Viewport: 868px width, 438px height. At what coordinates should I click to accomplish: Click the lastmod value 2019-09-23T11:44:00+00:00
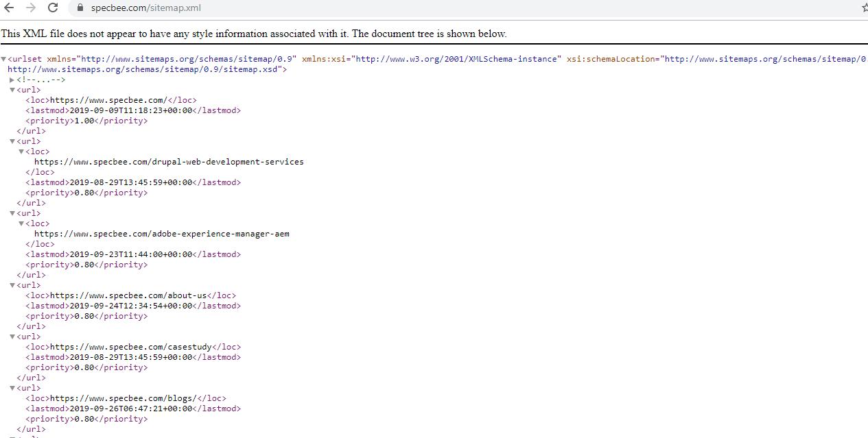click(131, 254)
